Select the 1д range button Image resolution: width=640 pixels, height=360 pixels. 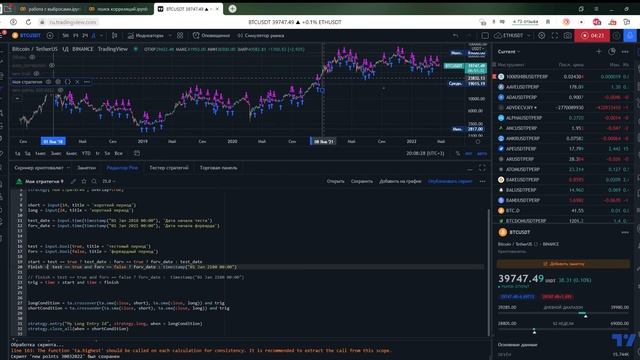18,153
